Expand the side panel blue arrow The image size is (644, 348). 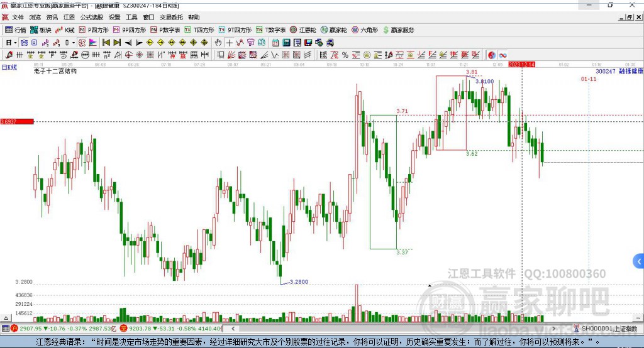[639, 261]
